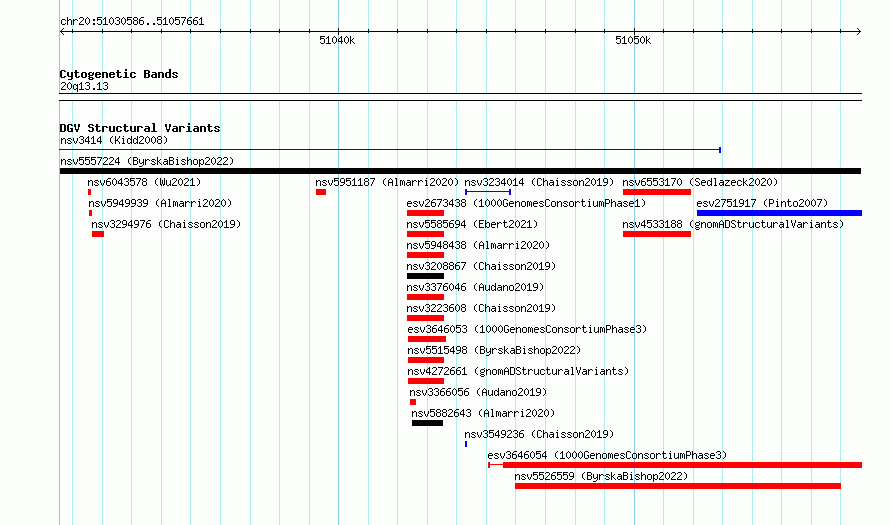
Task: Click the small red nsv3366056 block
Action: pyautogui.click(x=413, y=402)
